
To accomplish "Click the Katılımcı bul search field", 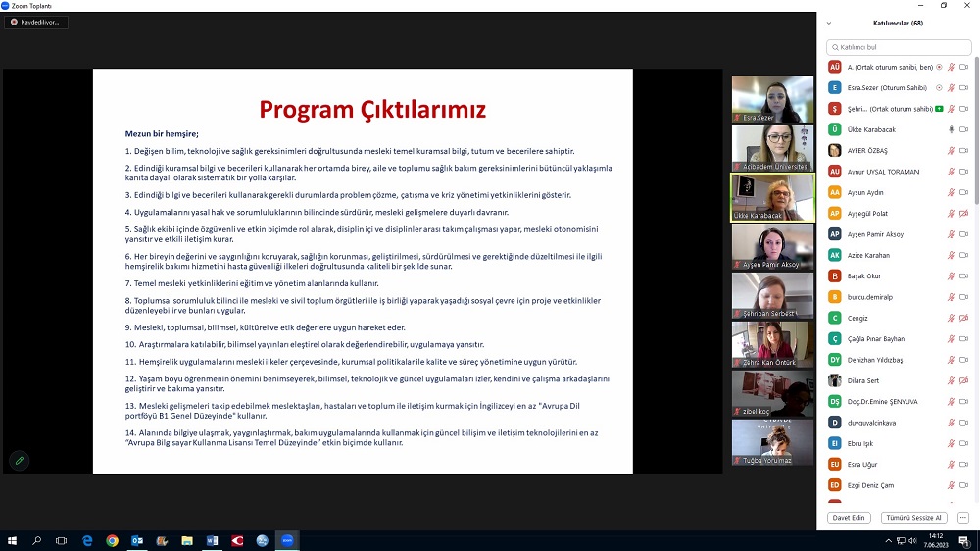I will (x=898, y=47).
